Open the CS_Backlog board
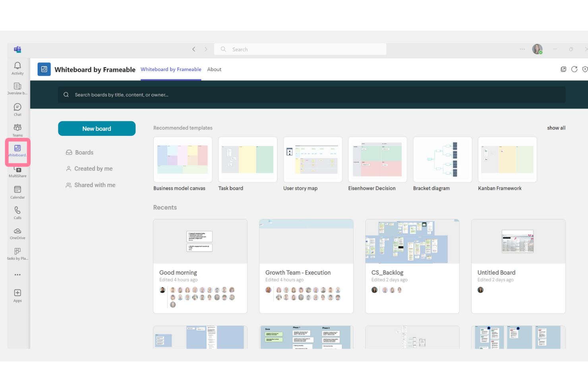This screenshot has height=392, width=588. point(412,266)
